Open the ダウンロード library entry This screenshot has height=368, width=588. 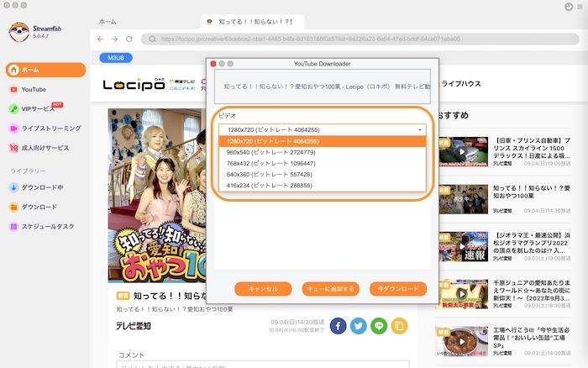coord(39,207)
